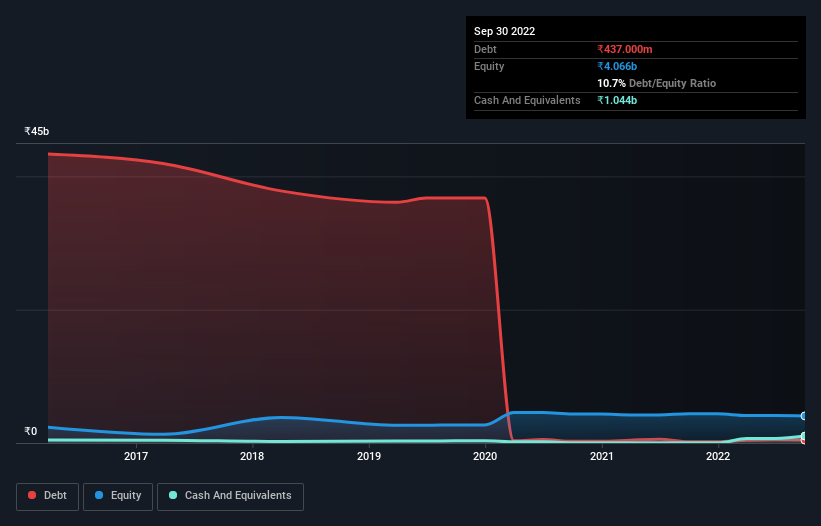
Task: Toggle the Debt series legend button
Action: 47,496
